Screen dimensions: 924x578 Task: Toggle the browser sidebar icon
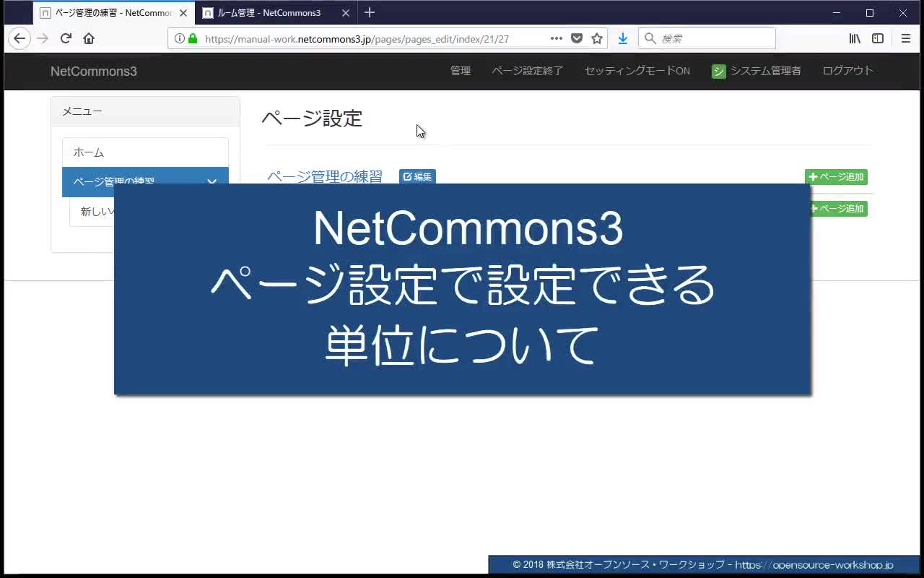878,38
